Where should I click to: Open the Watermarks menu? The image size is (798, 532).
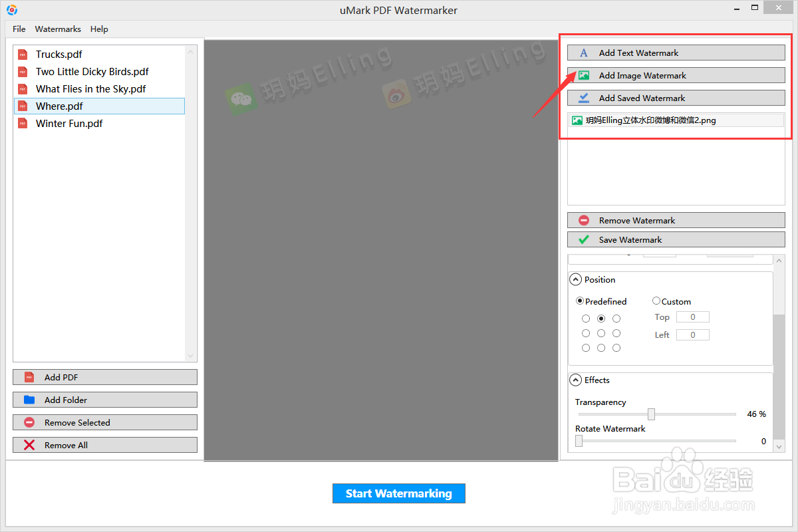58,29
